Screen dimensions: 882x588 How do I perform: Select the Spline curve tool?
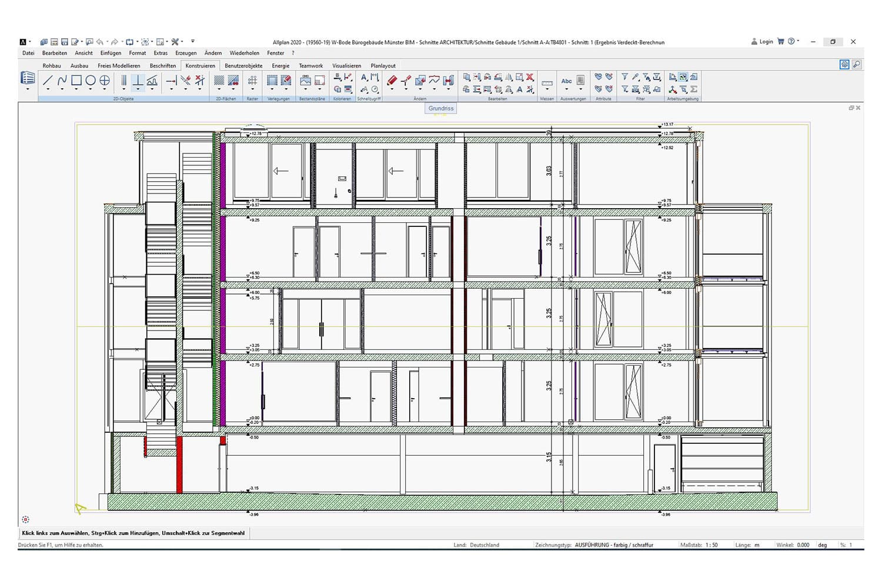pyautogui.click(x=62, y=81)
